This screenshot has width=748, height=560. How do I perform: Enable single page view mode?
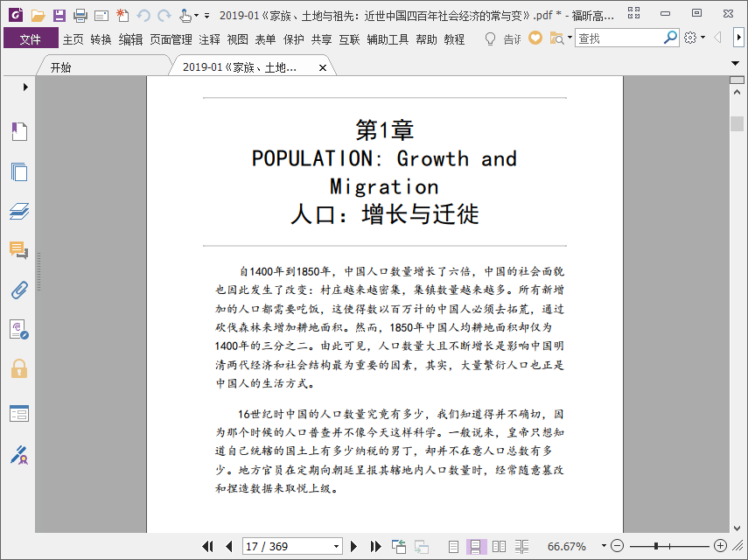pyautogui.click(x=453, y=547)
